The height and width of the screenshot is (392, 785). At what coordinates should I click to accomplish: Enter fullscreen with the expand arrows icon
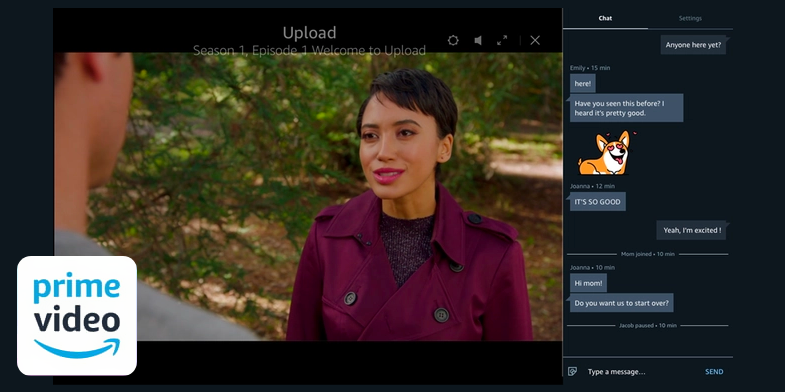502,41
